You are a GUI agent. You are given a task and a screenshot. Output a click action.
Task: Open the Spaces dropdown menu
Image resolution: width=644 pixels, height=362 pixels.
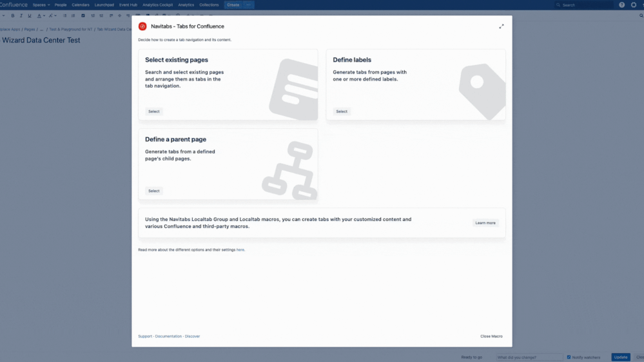[x=41, y=5]
